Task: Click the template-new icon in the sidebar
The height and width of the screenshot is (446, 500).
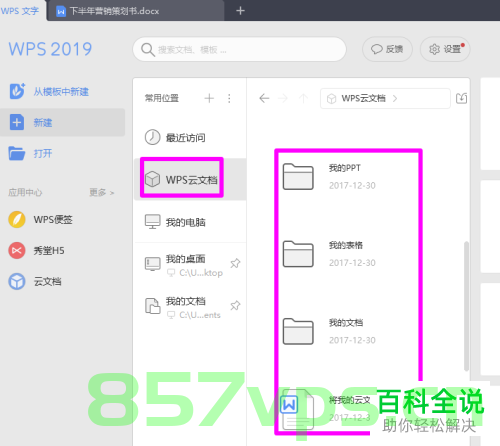Action: [x=17, y=91]
